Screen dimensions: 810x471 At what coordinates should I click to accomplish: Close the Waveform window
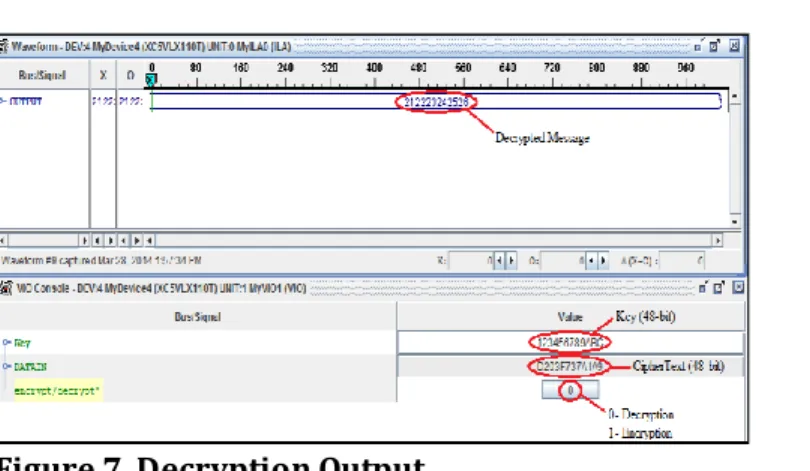pos(734,46)
